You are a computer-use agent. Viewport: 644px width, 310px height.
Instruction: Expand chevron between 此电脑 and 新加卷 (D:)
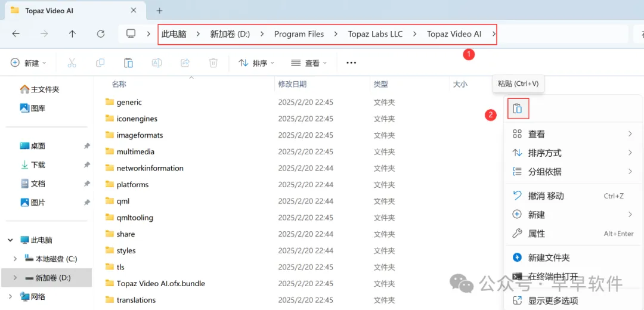click(x=199, y=34)
